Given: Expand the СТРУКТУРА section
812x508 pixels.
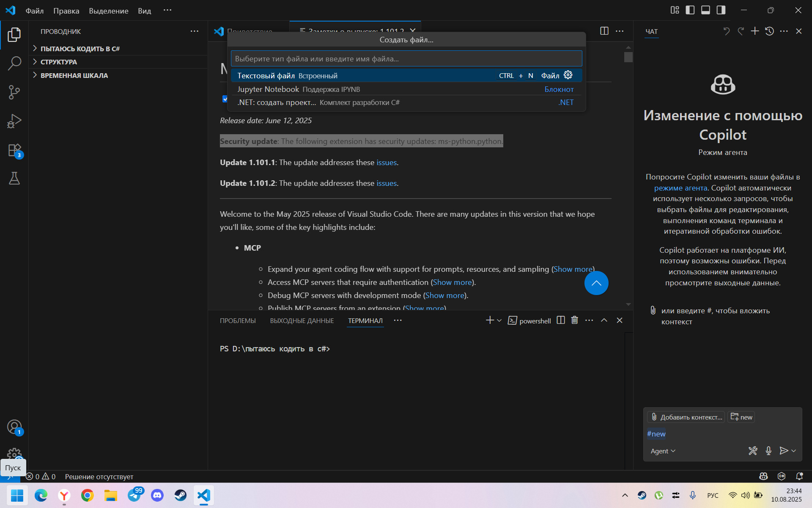Looking at the screenshot, I should [x=59, y=62].
